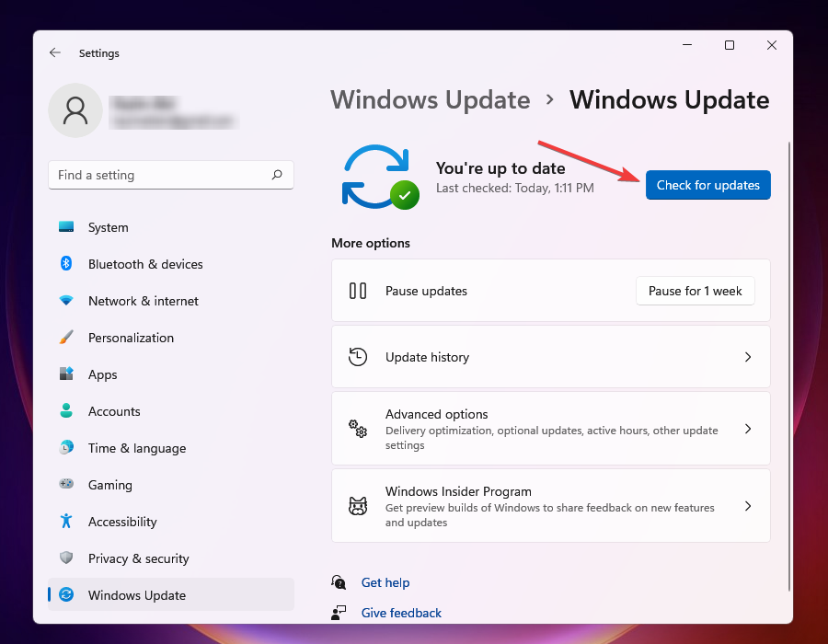828x644 pixels.
Task: Open Apps settings category
Action: [x=170, y=374]
